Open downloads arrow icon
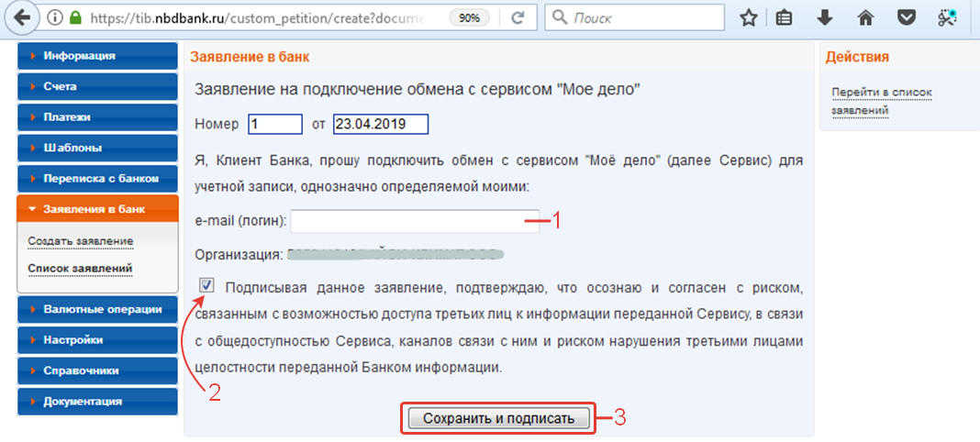The width and height of the screenshot is (980, 442). pos(825,18)
